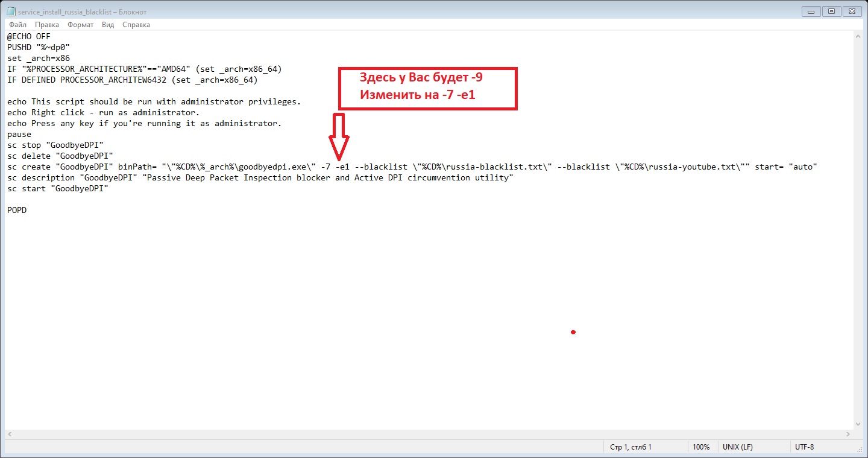
Task: Open the Справка menu
Action: pos(136,25)
